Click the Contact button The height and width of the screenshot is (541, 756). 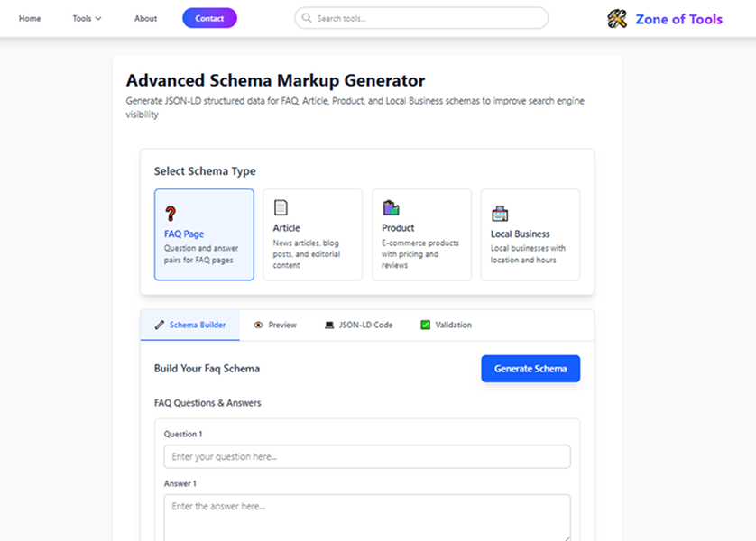pyautogui.click(x=209, y=18)
